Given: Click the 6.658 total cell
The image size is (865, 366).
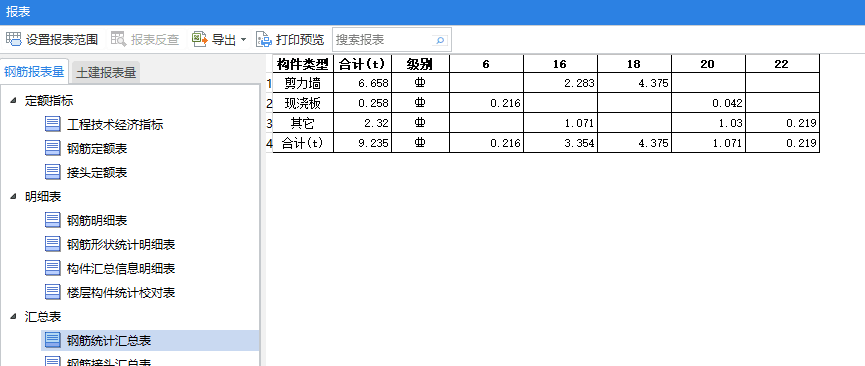Looking at the screenshot, I should pos(362,83).
